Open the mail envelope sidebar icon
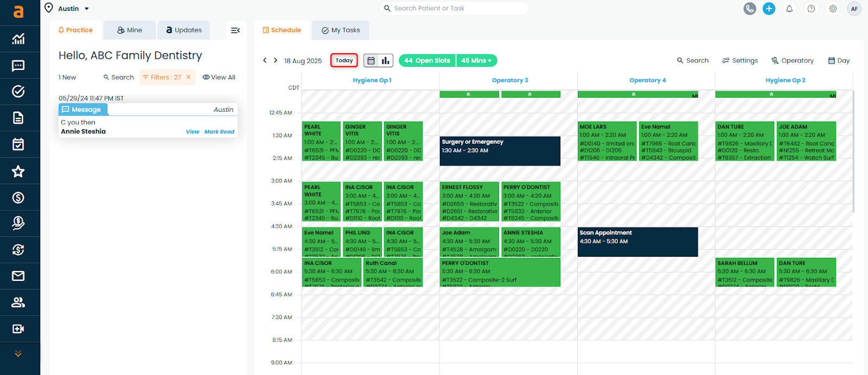 [18, 276]
